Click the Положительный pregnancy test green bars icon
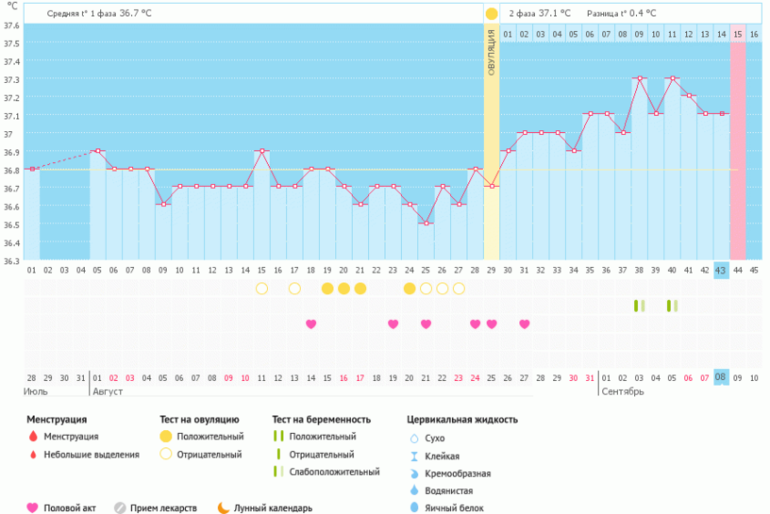770x514 pixels. coord(280,437)
